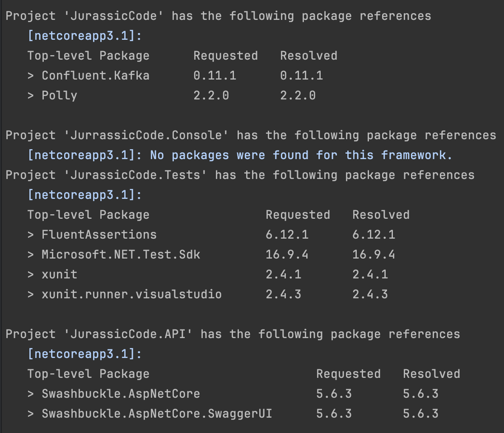The image size is (504, 433).
Task: Click requested version 6.12.1 of FluentAssertions
Action: (287, 235)
